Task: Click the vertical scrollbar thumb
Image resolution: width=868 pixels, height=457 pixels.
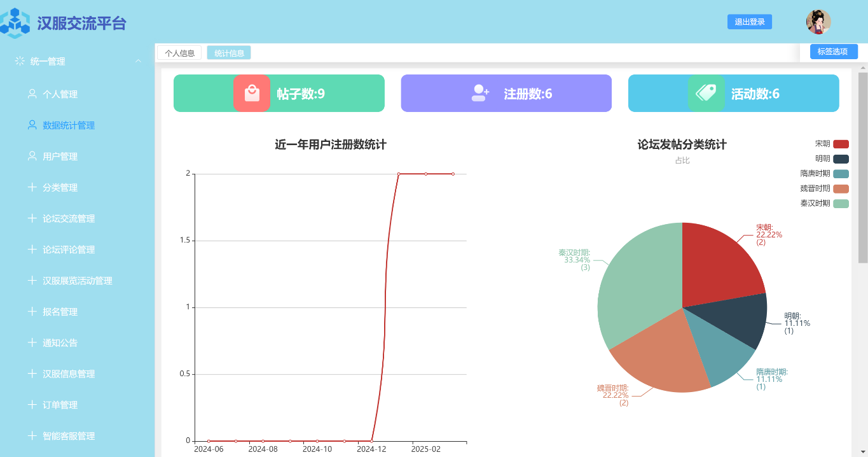Action: (863, 168)
